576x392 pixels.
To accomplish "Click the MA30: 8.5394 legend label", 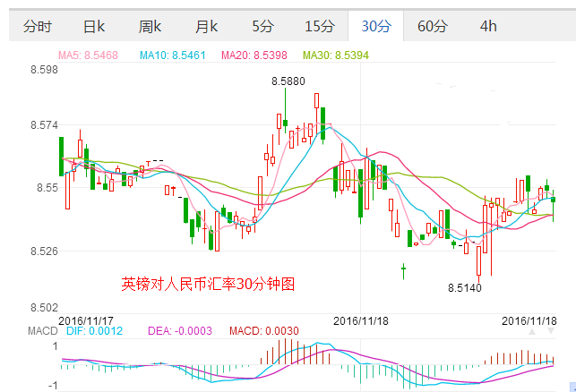I will [x=335, y=55].
